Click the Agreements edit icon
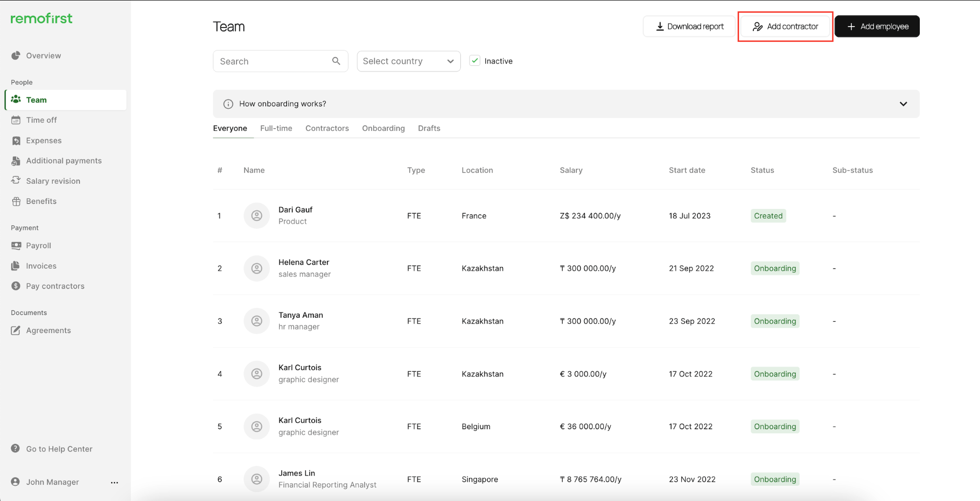The image size is (980, 501). pos(16,330)
